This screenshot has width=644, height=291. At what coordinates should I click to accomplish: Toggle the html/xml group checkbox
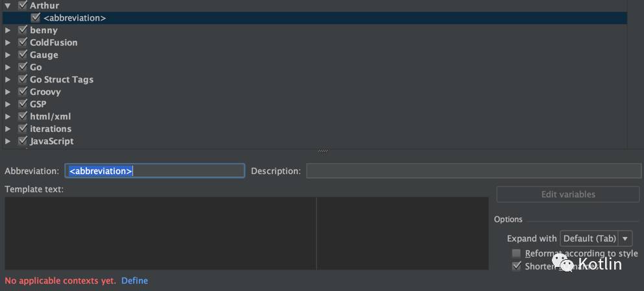[x=23, y=116]
